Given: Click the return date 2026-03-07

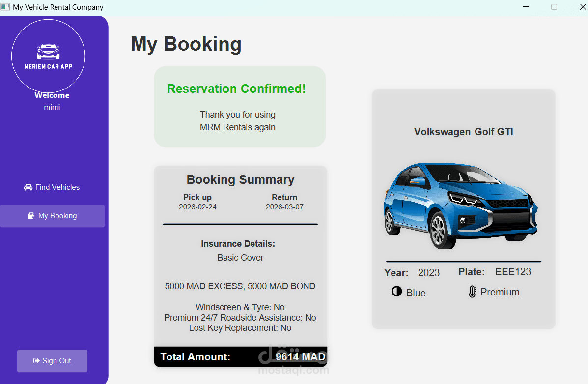Looking at the screenshot, I should click(x=284, y=207).
